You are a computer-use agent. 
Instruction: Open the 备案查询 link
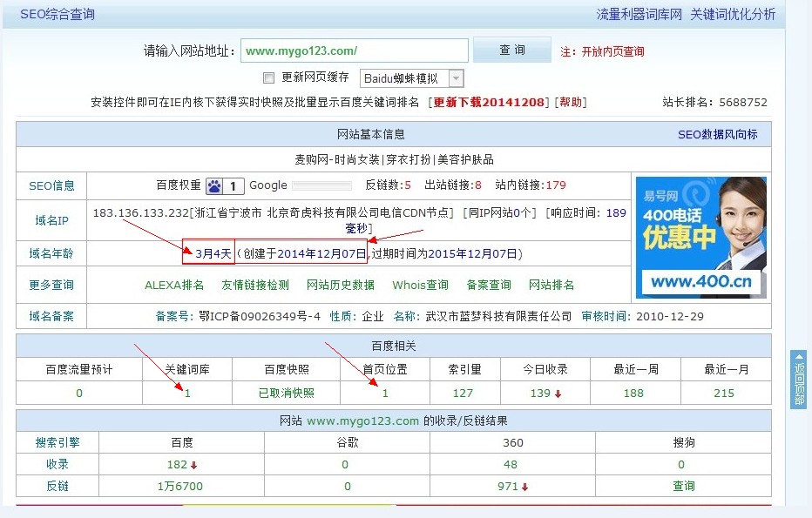pyautogui.click(x=489, y=286)
